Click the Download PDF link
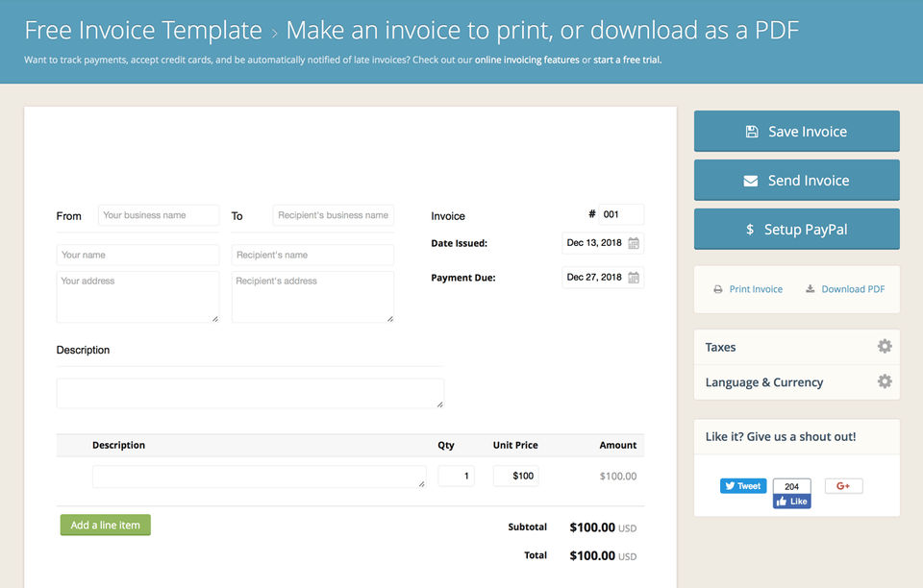Screen dimensions: 923x588 [x=853, y=289]
